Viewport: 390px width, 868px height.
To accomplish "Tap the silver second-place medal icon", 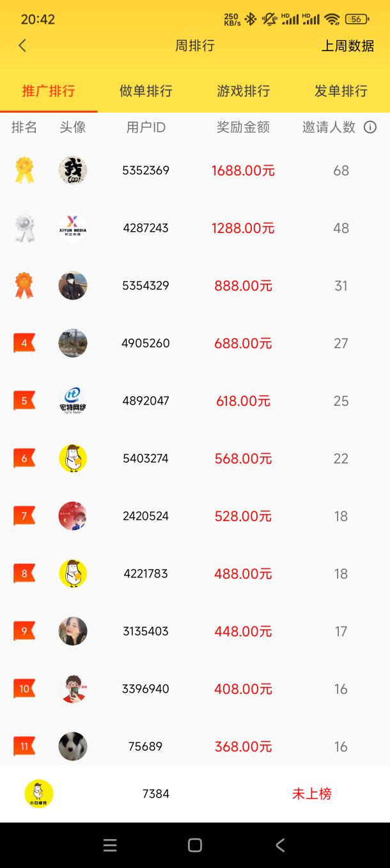I will (24, 228).
